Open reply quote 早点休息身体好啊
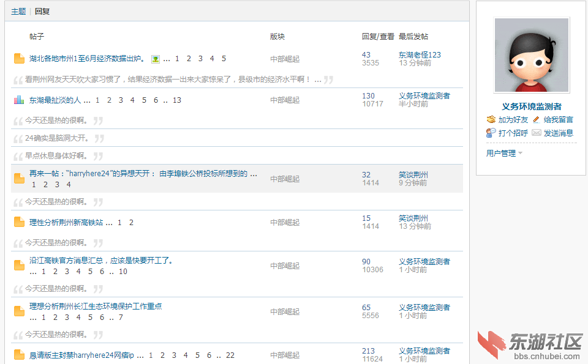 (x=56, y=156)
